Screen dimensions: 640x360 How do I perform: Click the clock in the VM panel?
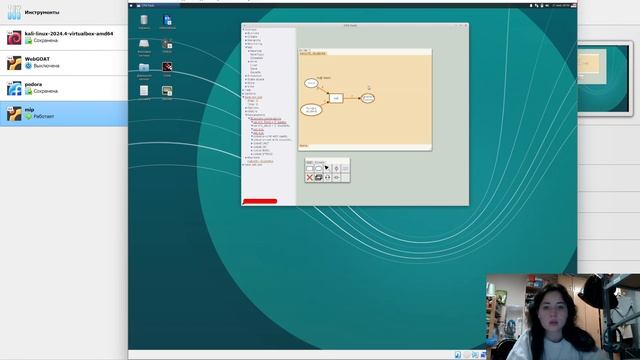(x=561, y=6)
